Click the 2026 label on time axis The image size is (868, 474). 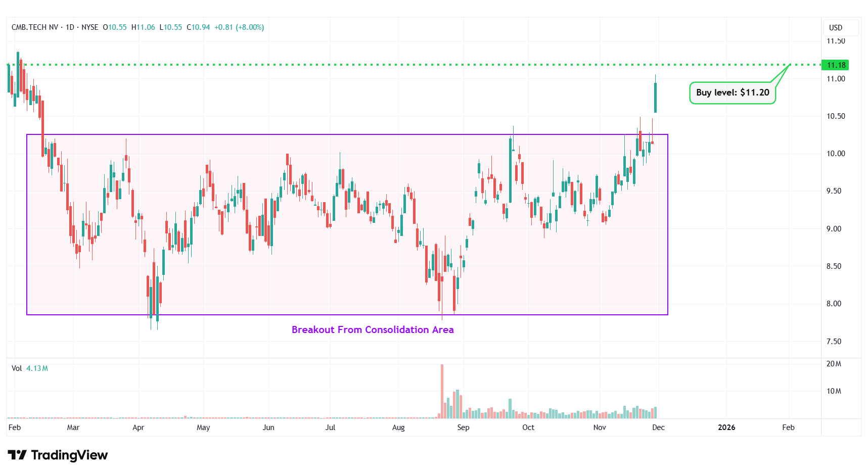726,428
